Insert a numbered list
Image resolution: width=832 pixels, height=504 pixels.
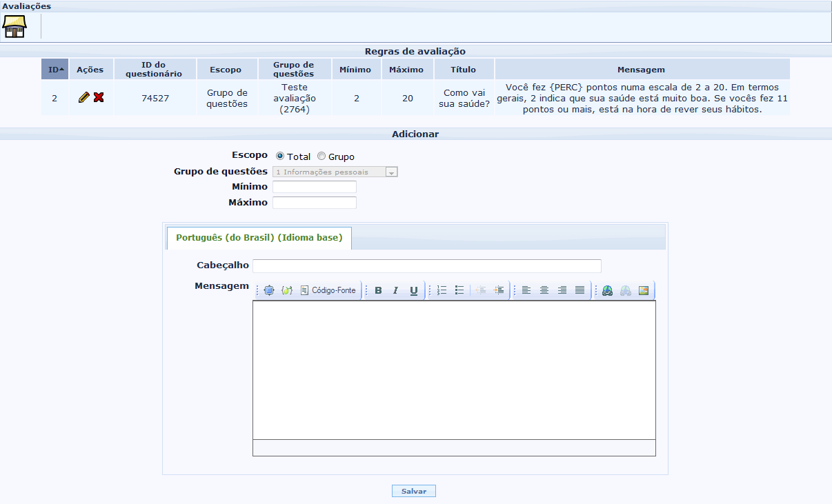442,291
